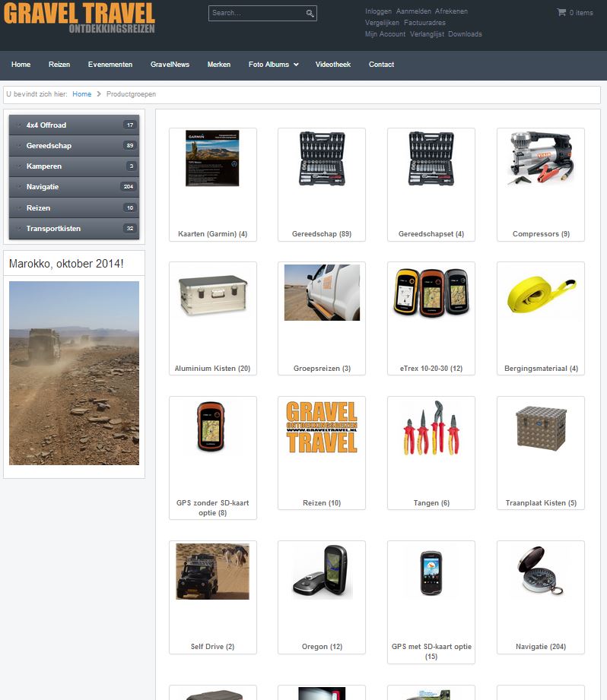Image resolution: width=607 pixels, height=700 pixels.
Task: Open the eTrex 10-20-30 GPS image
Action: click(431, 293)
